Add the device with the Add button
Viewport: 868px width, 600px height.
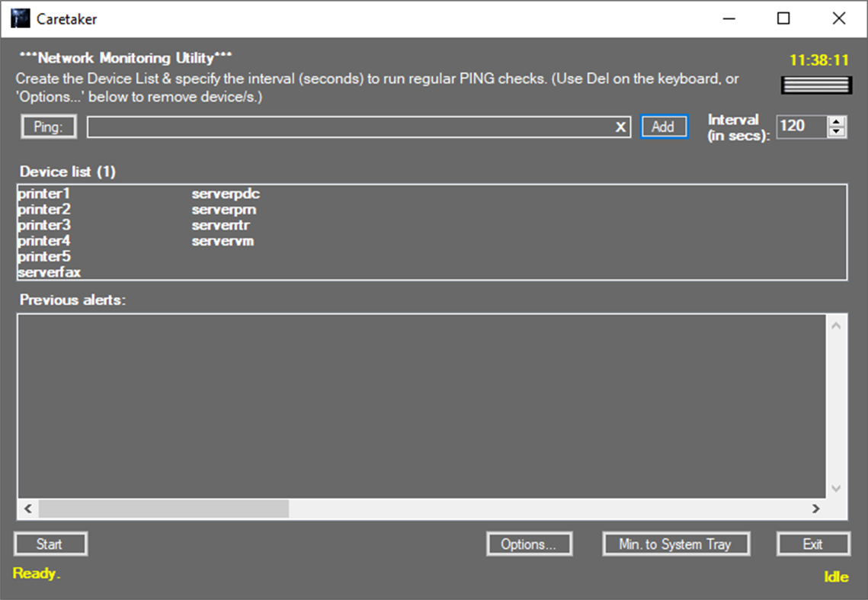coord(665,127)
